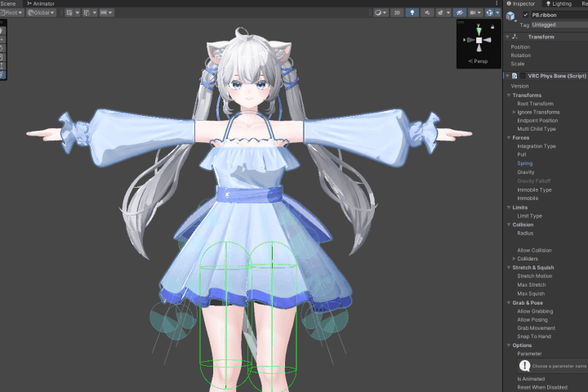This screenshot has width=588, height=392.
Task: Click the Allow Grabbing label
Action: click(x=535, y=311)
